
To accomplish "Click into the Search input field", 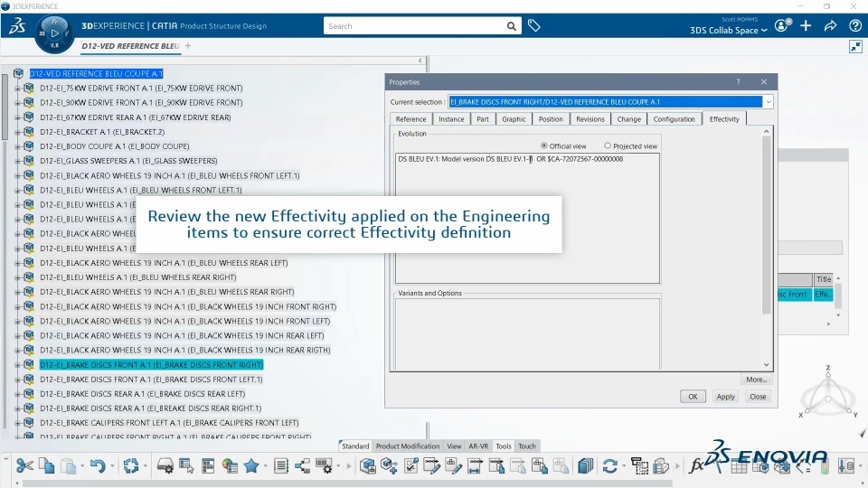I will coord(414,26).
